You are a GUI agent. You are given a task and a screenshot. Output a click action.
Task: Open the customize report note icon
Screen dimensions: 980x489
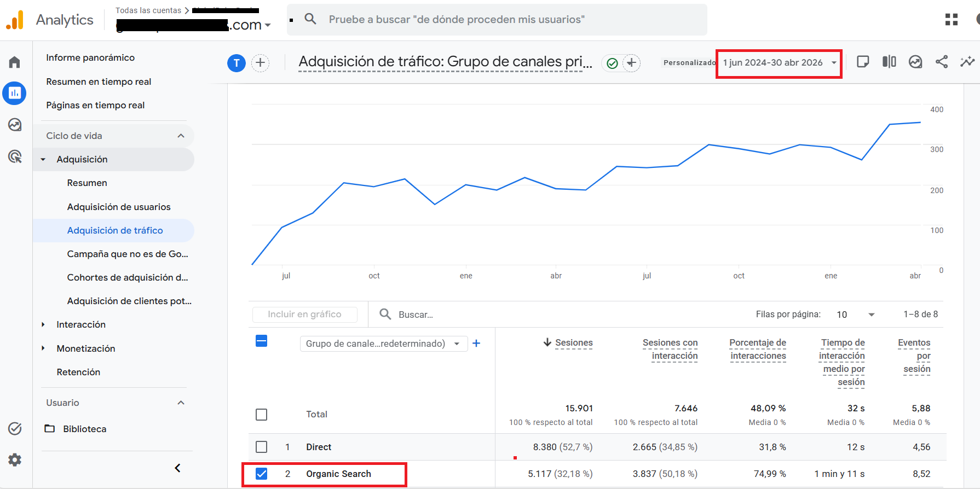(863, 62)
